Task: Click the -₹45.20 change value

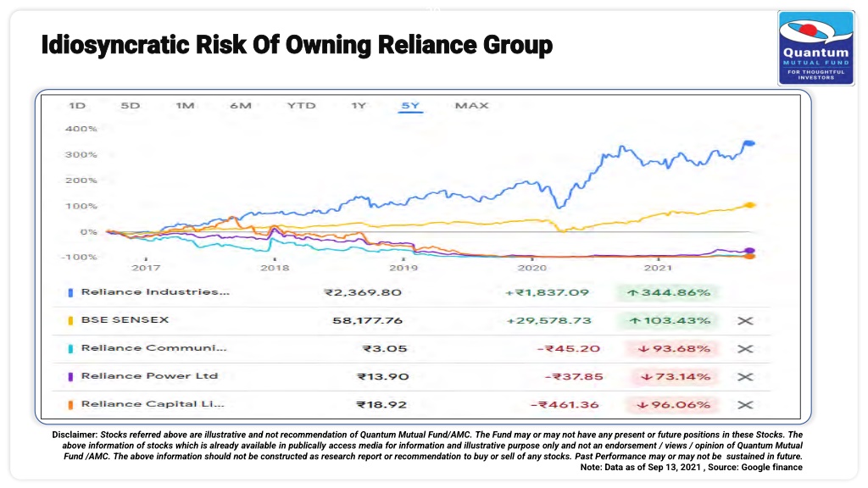Action: pos(569,349)
